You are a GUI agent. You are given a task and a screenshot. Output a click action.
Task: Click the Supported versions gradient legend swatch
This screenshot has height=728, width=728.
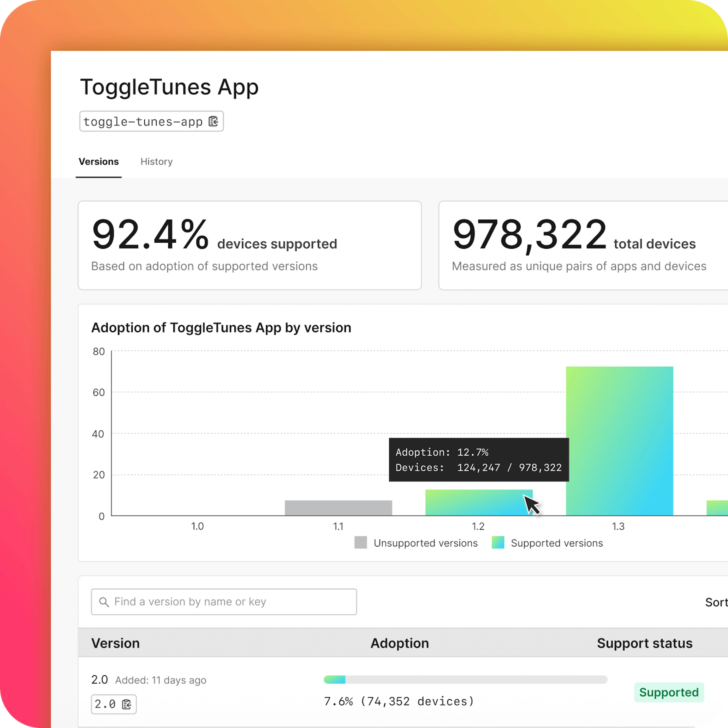[x=498, y=543]
